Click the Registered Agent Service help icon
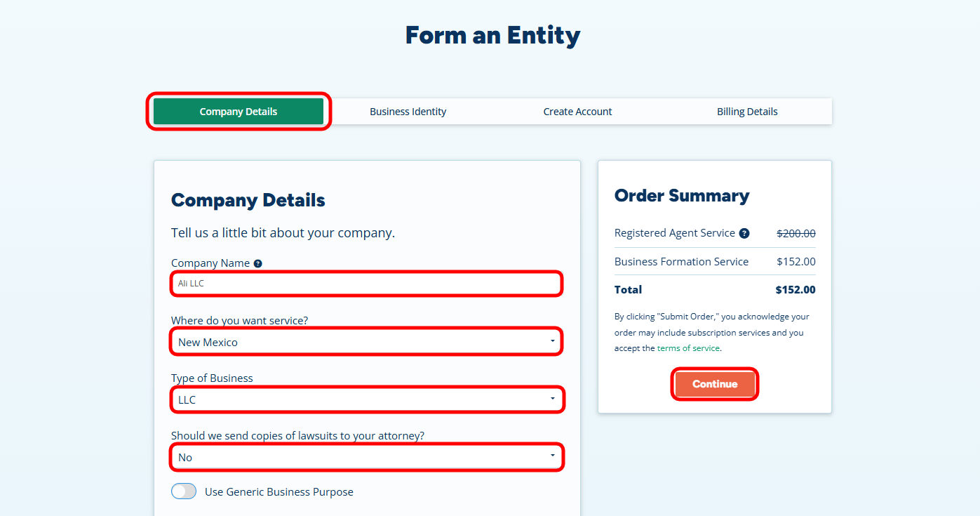Screen dimensions: 980x516 pos(744,233)
